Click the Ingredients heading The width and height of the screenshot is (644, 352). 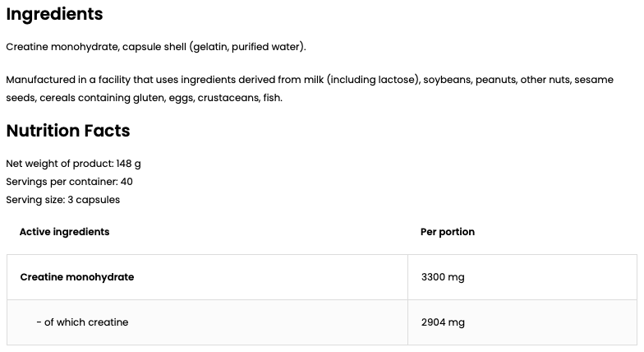tap(54, 14)
